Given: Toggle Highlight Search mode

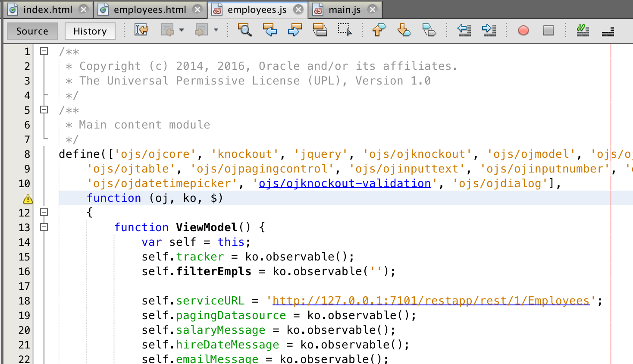Looking at the screenshot, I should pos(320,31).
